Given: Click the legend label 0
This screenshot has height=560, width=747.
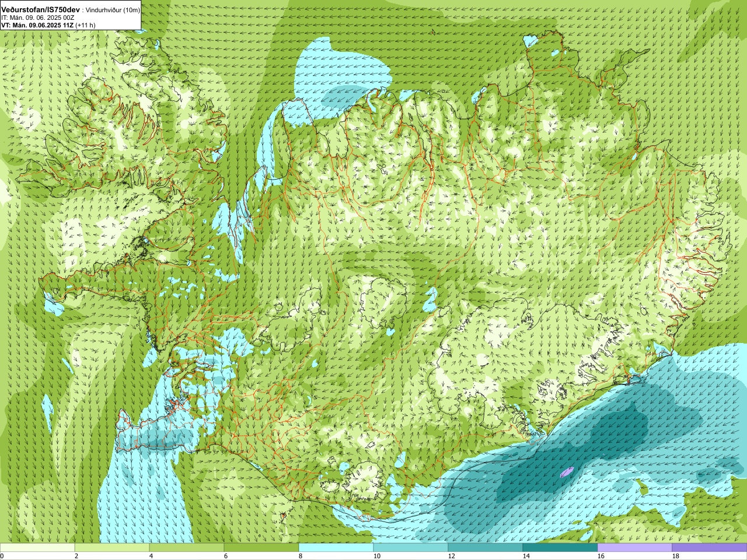Looking at the screenshot, I should click(2, 556).
